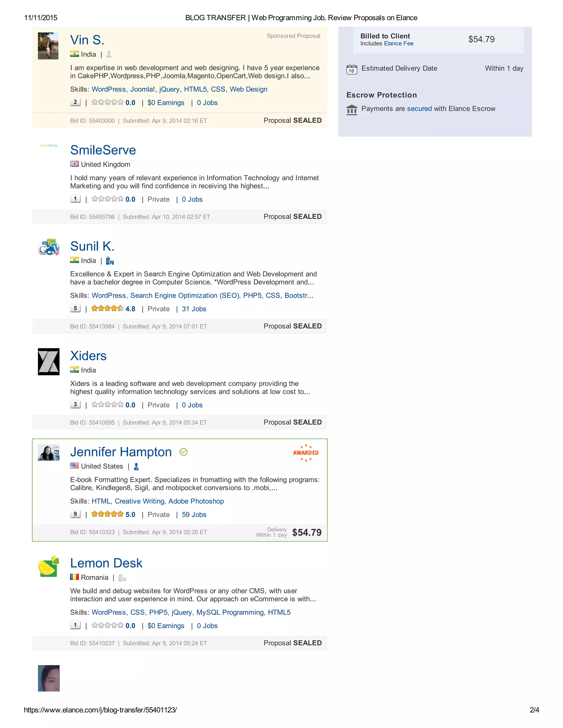The width and height of the screenshot is (563, 728).
Task: Click the delivery date calendar icon
Action: point(352,69)
